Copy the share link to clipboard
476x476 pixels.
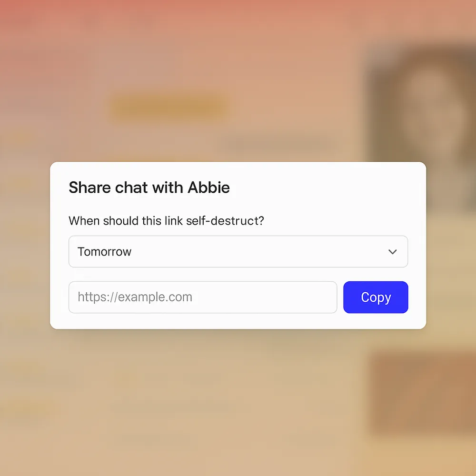coord(376,297)
